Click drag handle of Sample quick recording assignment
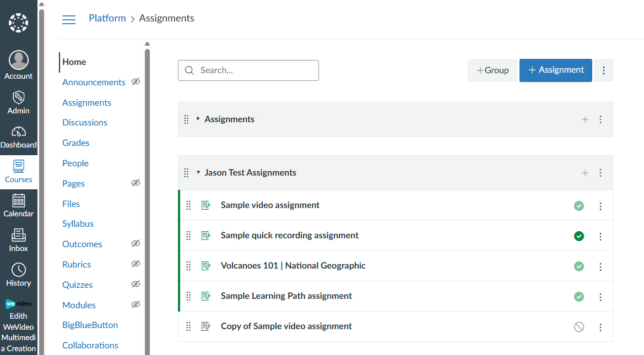The width and height of the screenshot is (644, 355). [188, 236]
